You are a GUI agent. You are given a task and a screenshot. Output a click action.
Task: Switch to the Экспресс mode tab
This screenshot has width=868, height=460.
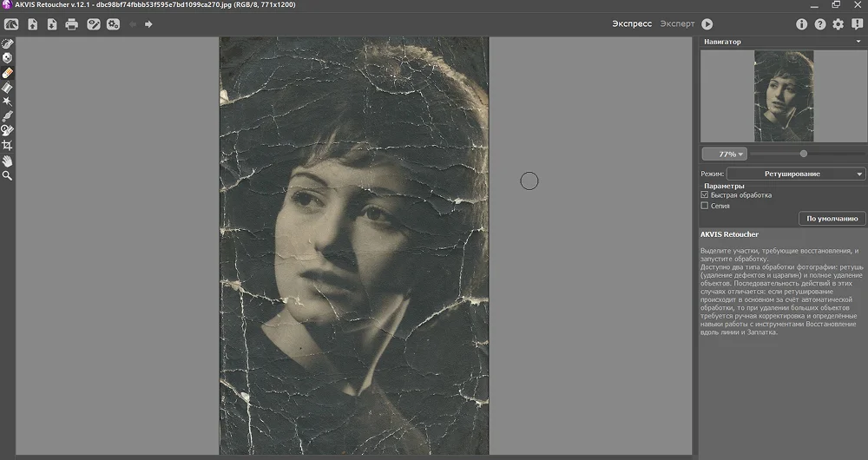(x=633, y=24)
